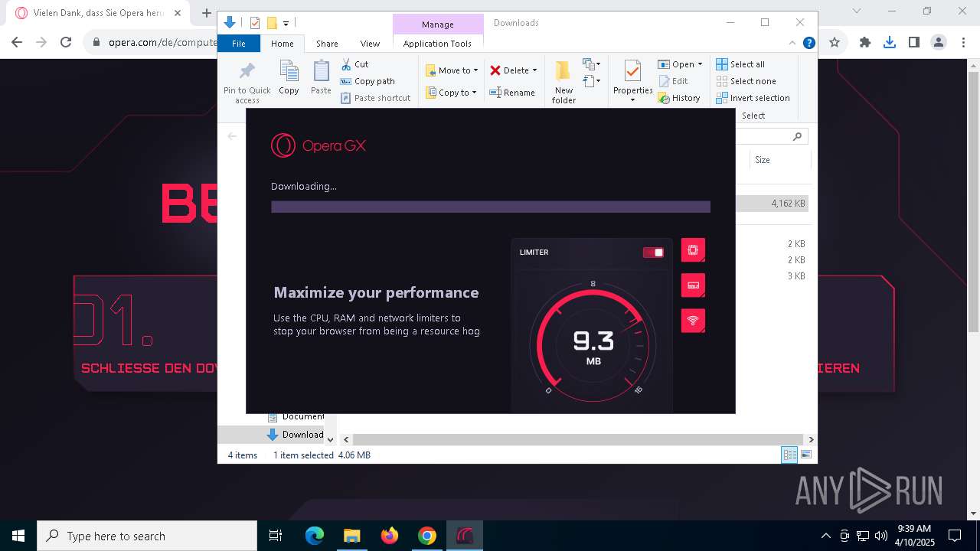Click Chrome back navigation arrow
This screenshot has height=551, width=980.
pos(17,43)
